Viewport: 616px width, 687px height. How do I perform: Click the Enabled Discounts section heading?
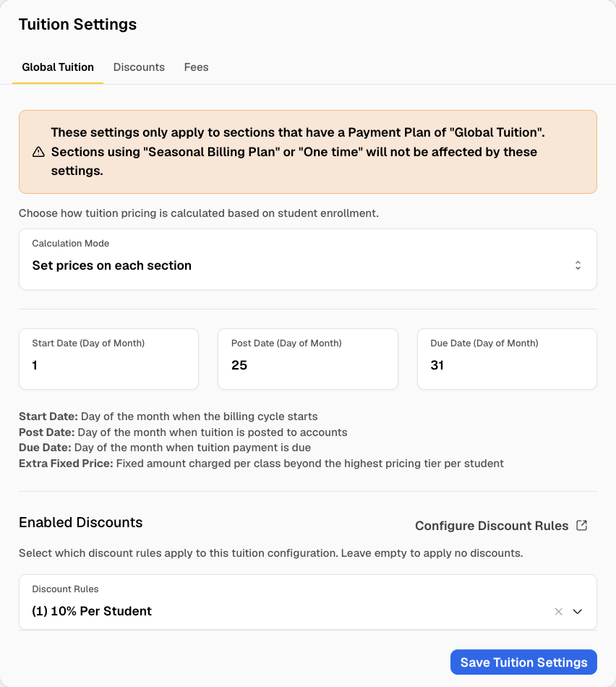coord(80,522)
